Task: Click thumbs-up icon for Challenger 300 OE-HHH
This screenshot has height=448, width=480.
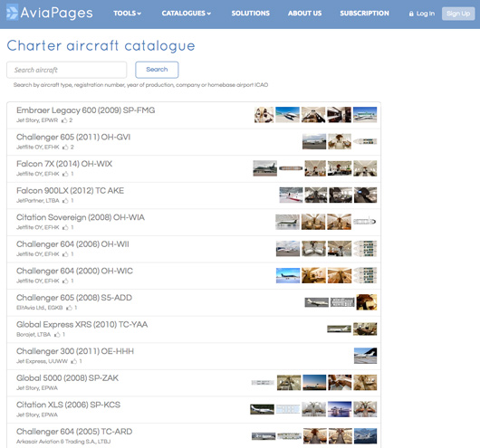Action: [74, 361]
